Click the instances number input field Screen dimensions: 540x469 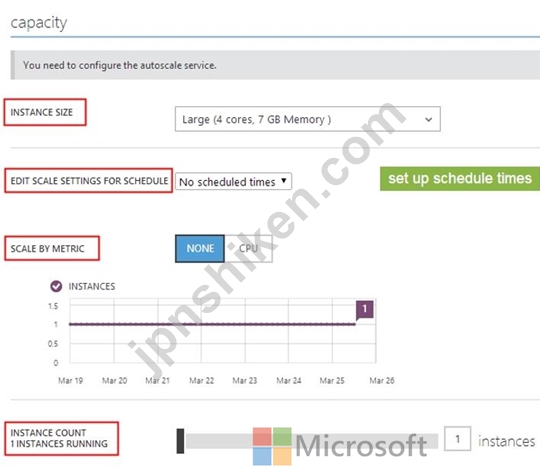[458, 439]
